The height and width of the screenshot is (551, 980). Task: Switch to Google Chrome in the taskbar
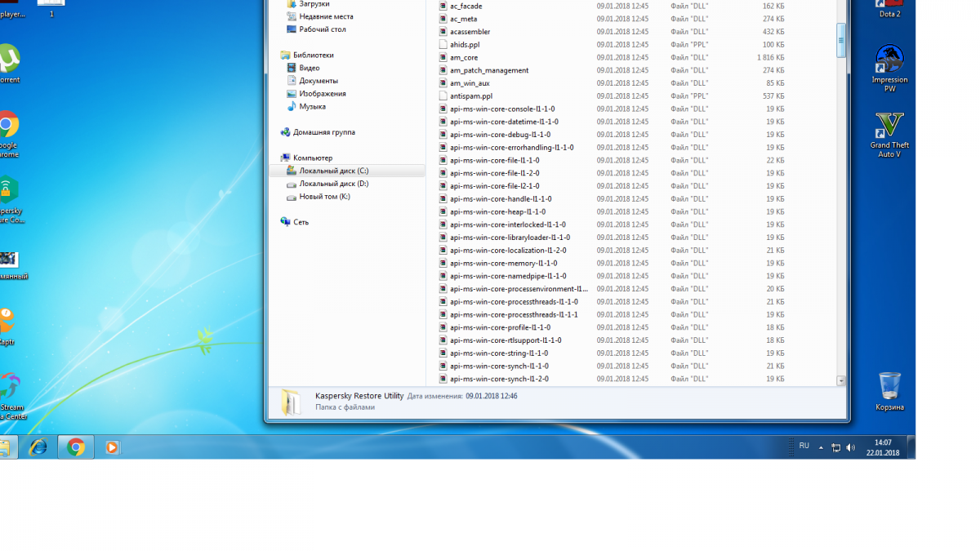pos(76,447)
